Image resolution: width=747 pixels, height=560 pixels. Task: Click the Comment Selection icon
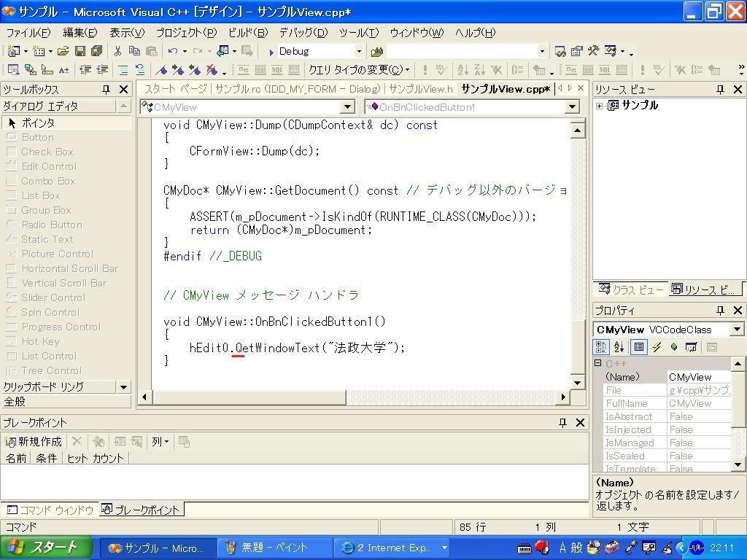tap(123, 70)
